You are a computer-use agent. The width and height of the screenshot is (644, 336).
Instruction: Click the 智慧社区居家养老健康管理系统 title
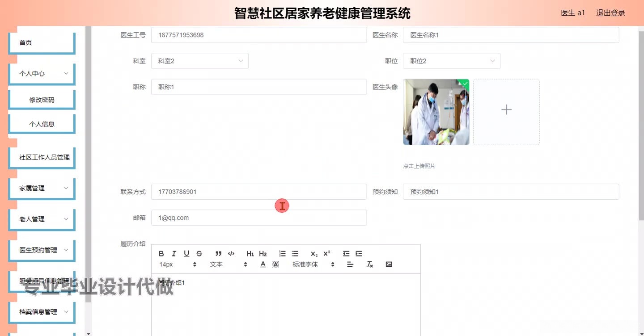322,13
